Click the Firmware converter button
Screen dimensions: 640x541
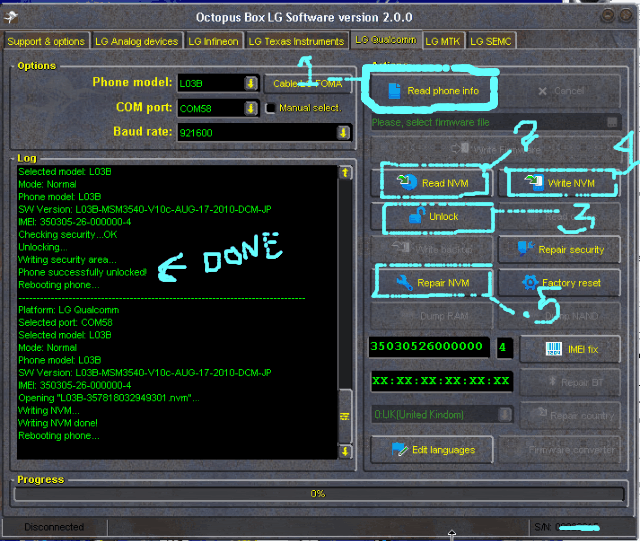tap(559, 450)
